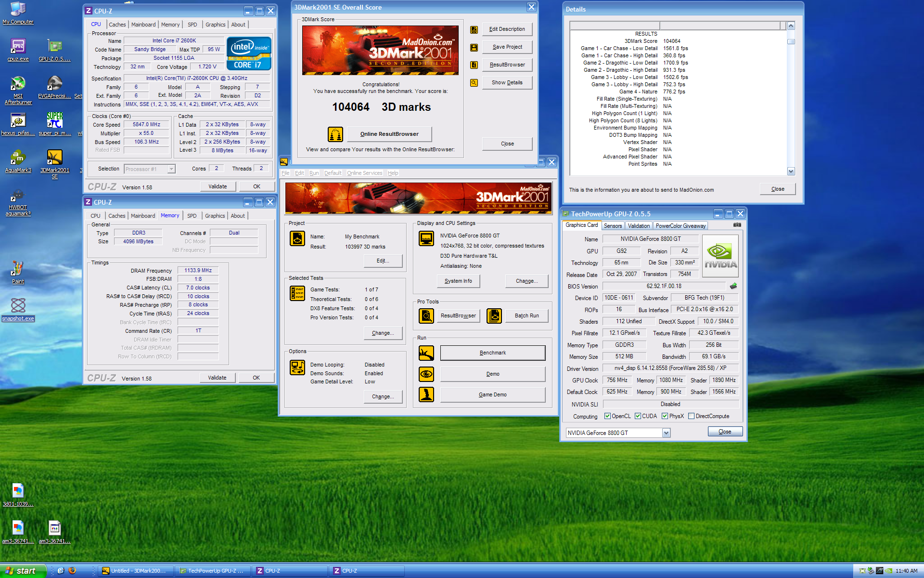924x578 pixels.
Task: Click Edit Description icon in score window
Action: [x=474, y=29]
